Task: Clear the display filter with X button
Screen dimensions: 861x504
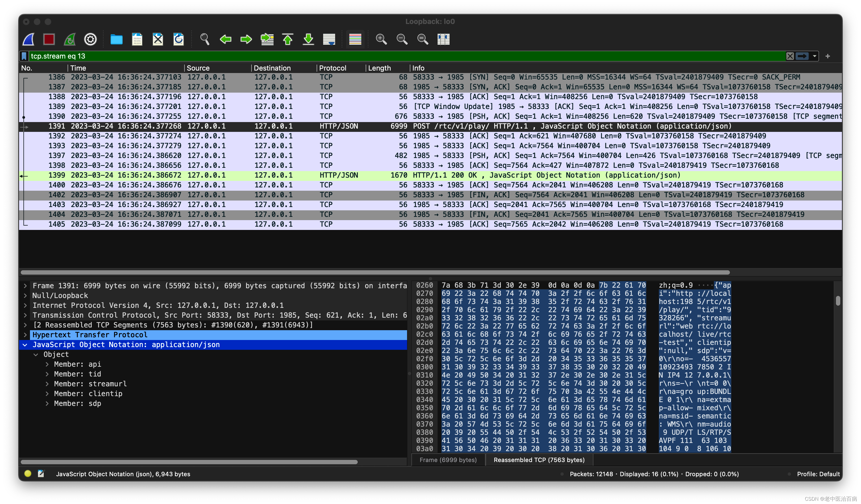Action: click(790, 56)
